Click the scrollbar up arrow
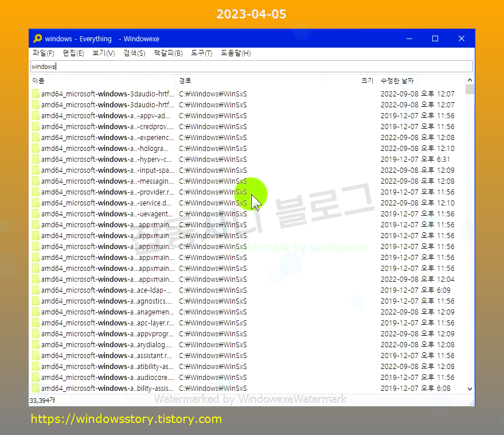 click(x=470, y=80)
